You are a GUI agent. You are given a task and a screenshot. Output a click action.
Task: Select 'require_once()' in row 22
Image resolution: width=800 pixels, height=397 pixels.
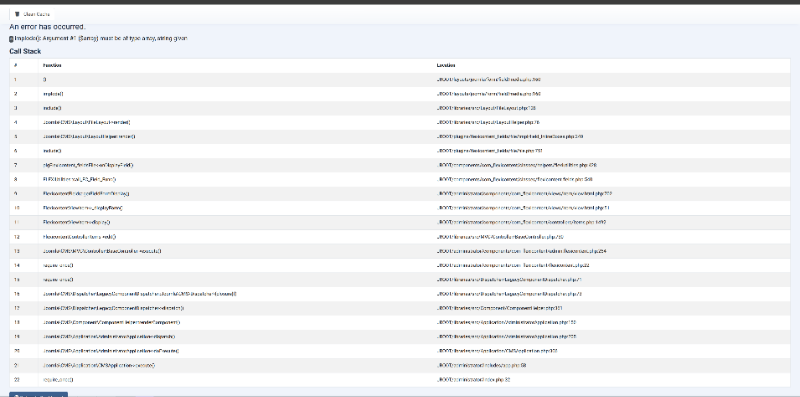[58, 380]
